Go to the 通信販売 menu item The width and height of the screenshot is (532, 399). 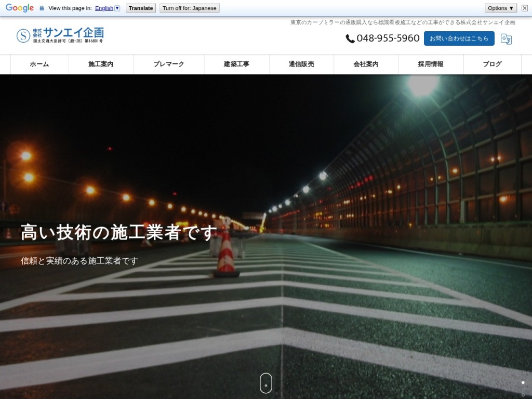coord(301,64)
